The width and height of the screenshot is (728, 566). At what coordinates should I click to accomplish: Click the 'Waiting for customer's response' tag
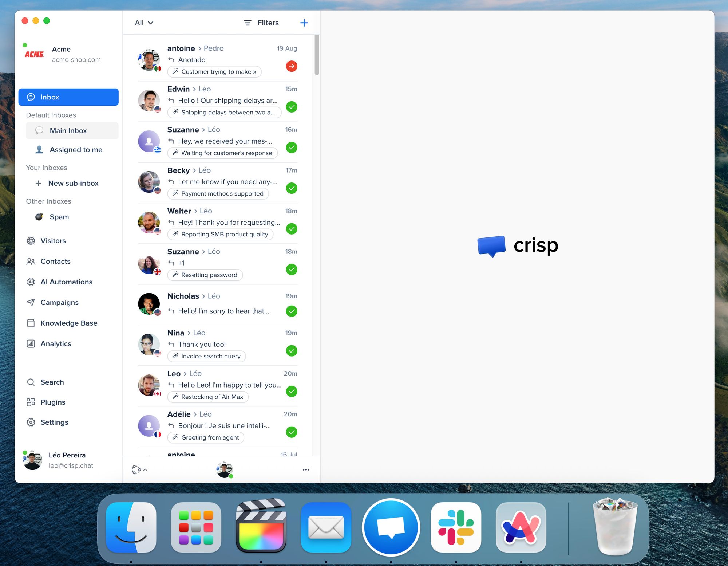222,153
